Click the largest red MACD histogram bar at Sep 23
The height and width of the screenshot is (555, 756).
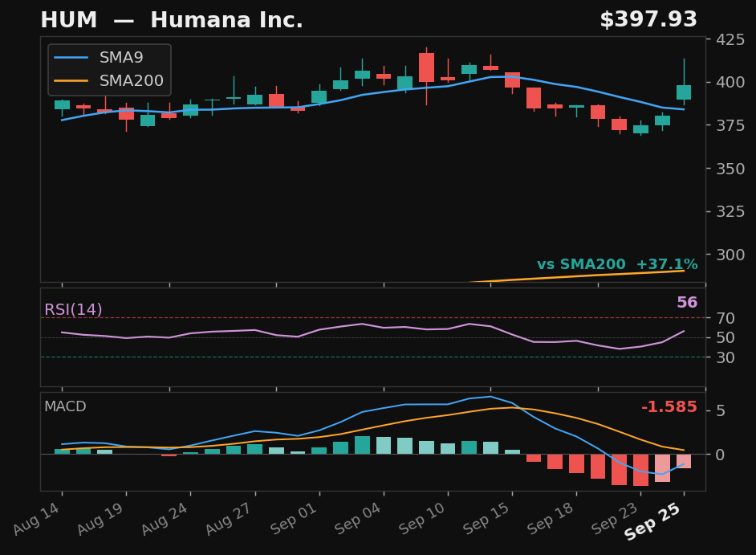point(640,470)
